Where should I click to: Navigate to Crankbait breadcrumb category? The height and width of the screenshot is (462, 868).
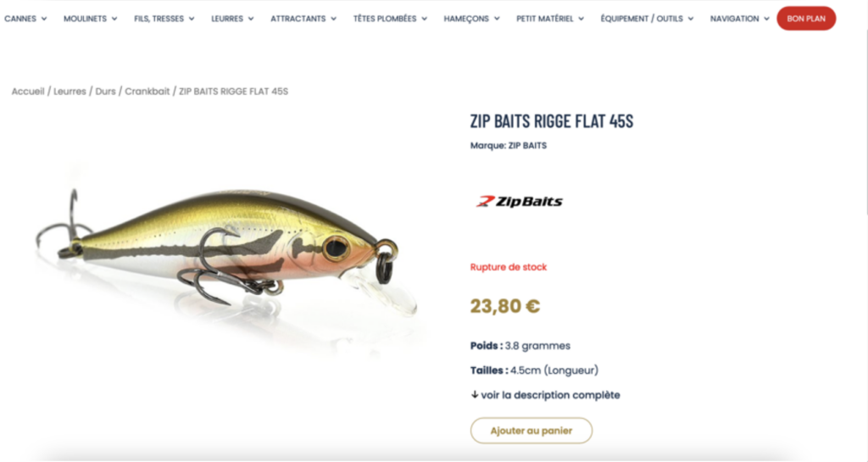point(147,92)
